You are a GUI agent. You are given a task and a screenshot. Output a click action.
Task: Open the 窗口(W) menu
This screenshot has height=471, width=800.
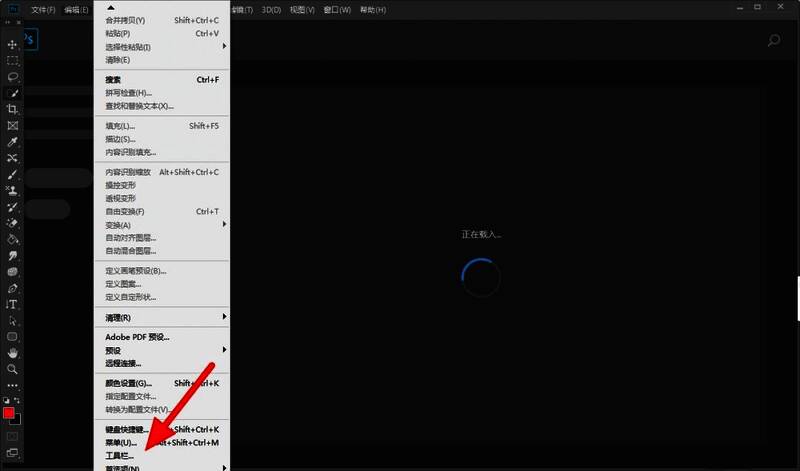point(340,9)
